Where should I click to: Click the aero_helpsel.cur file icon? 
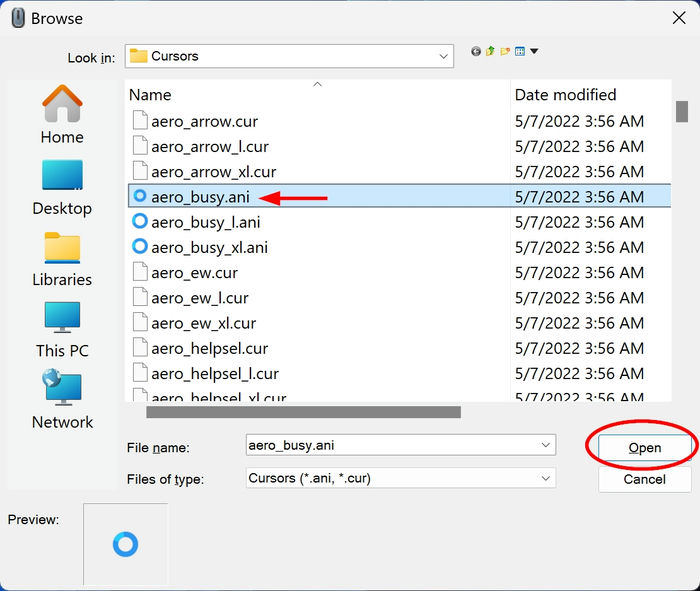pyautogui.click(x=140, y=347)
